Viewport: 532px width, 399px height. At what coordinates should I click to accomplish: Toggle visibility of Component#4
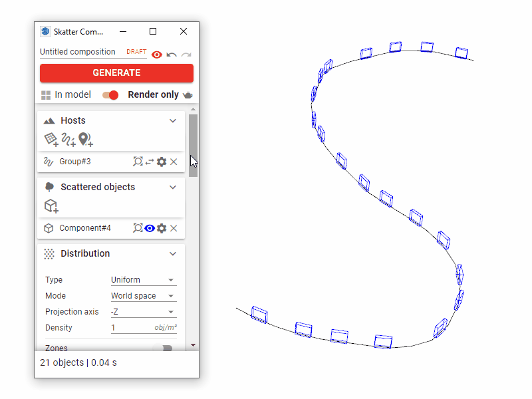(x=150, y=228)
